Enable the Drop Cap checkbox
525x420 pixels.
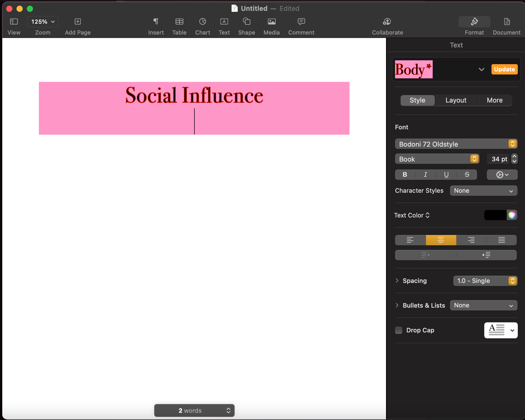pyautogui.click(x=399, y=330)
